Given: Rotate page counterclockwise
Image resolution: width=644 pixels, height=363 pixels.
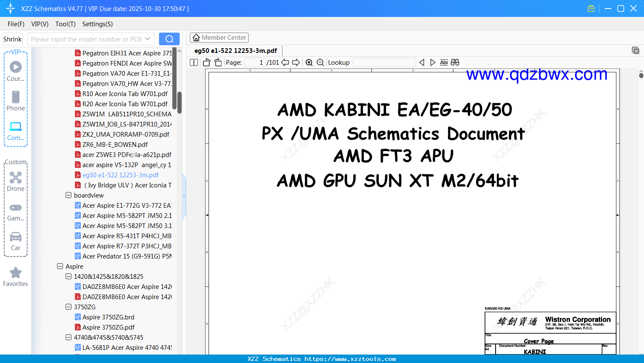Looking at the screenshot, I should tap(207, 63).
